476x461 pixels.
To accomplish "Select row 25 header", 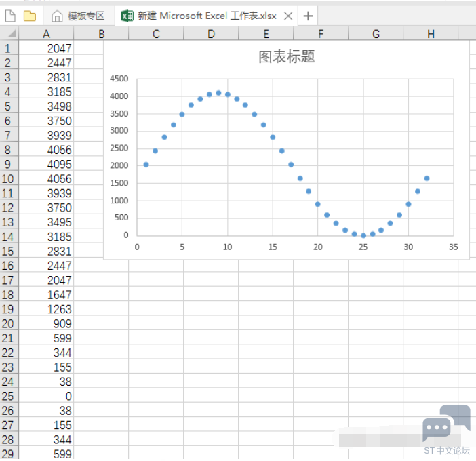I will (x=9, y=396).
